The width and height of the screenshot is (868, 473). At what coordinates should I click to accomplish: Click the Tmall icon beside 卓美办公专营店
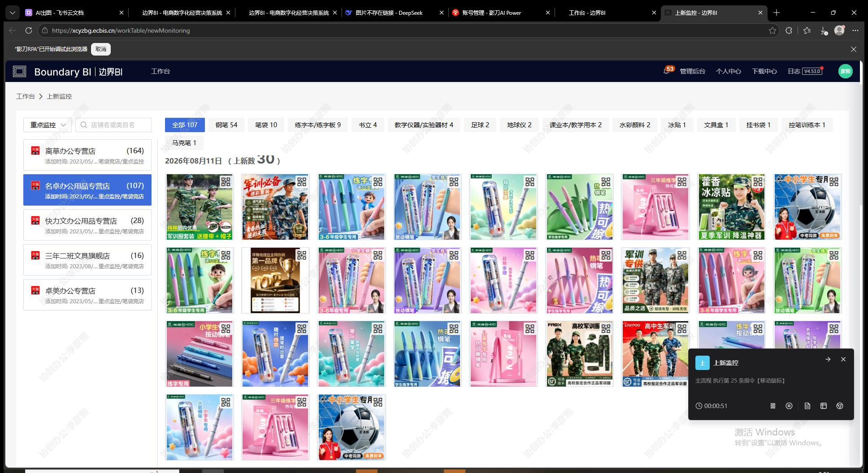(35, 290)
